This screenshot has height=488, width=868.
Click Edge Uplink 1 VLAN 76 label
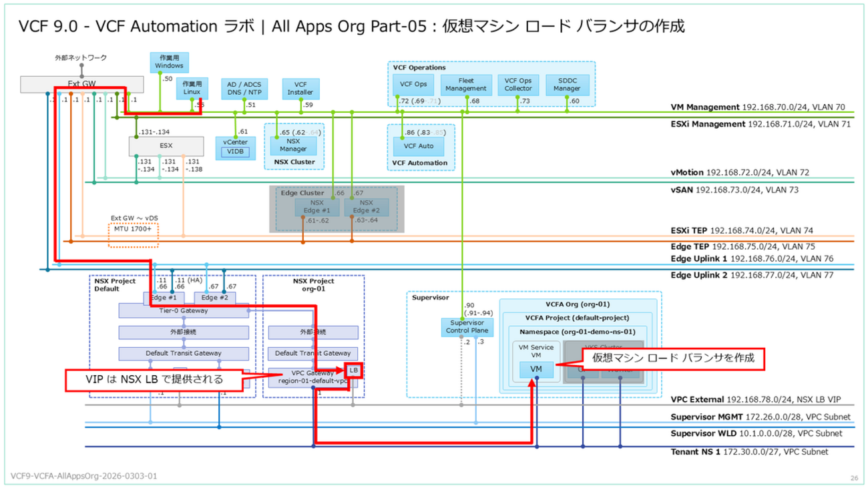point(752,258)
